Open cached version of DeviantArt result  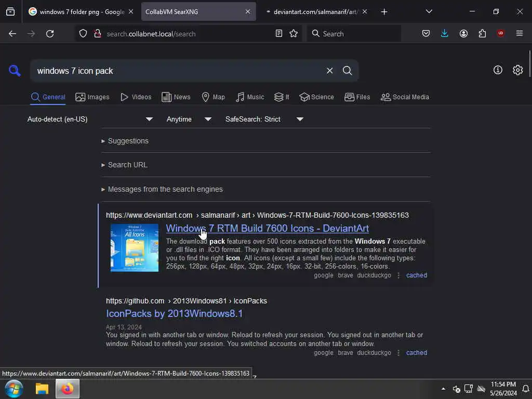(417, 275)
